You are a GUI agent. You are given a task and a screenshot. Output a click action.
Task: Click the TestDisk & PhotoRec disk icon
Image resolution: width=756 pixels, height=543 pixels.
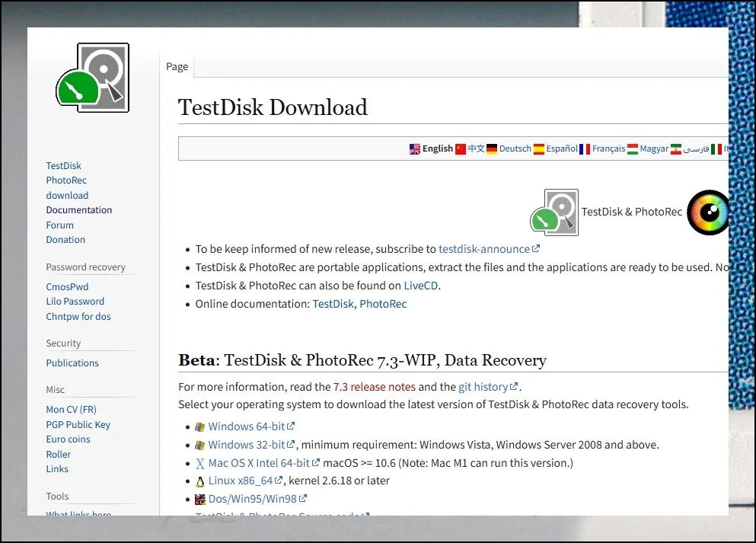(554, 212)
